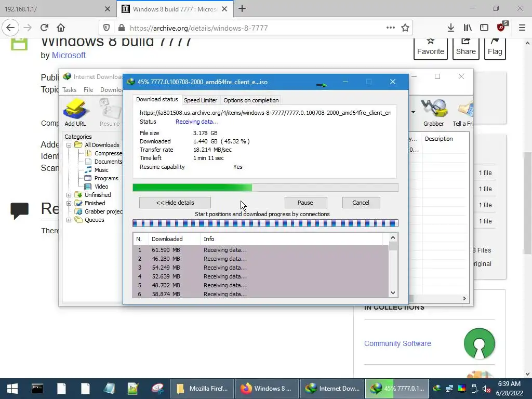This screenshot has height=399, width=532.
Task: Open uBlock Origin extension icon
Action: coord(501,27)
